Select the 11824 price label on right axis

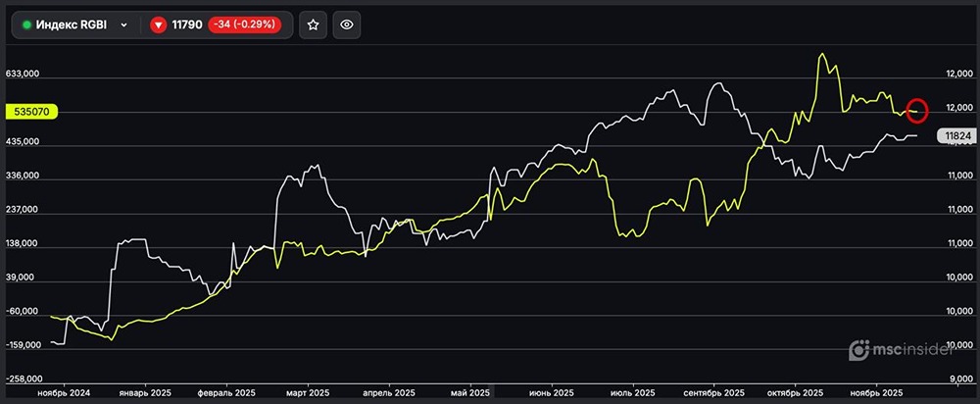954,137
